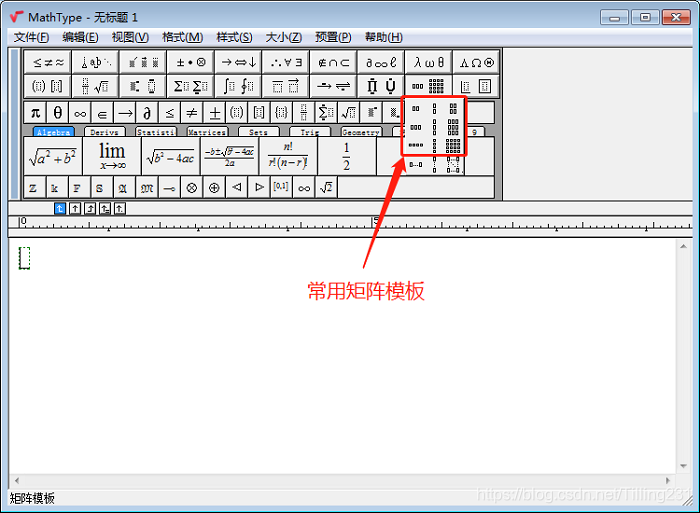Screen dimensions: 700x513
Task: Insert the 3x3 matrix template
Action: coord(453,127)
